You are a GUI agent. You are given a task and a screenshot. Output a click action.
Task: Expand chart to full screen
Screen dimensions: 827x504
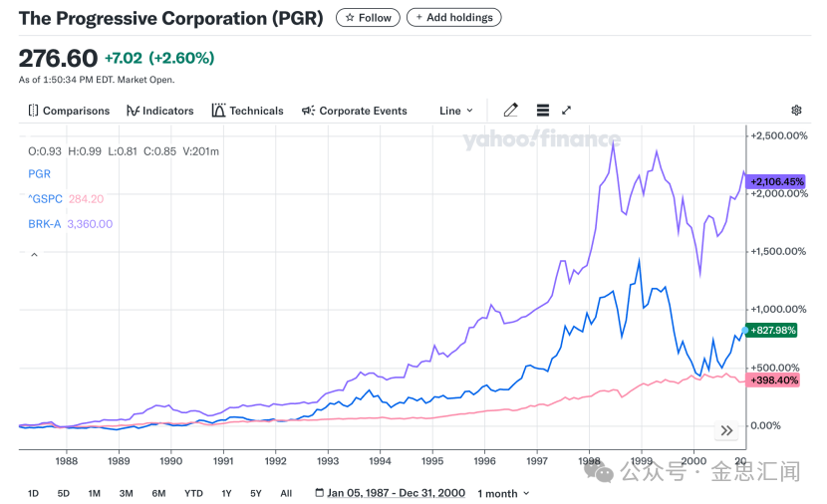coord(566,111)
